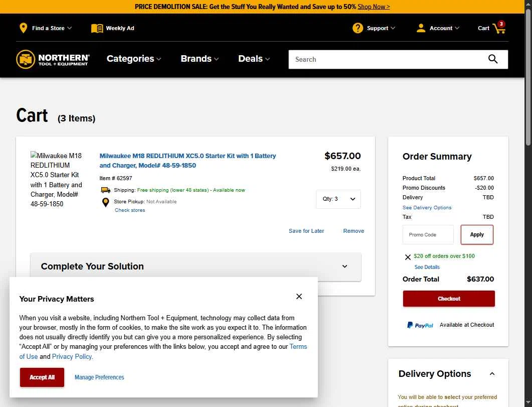Close the privacy notice with X

(299, 296)
